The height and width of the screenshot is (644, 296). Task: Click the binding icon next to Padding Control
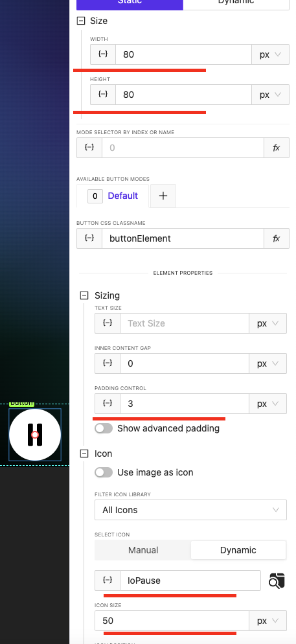pos(108,404)
